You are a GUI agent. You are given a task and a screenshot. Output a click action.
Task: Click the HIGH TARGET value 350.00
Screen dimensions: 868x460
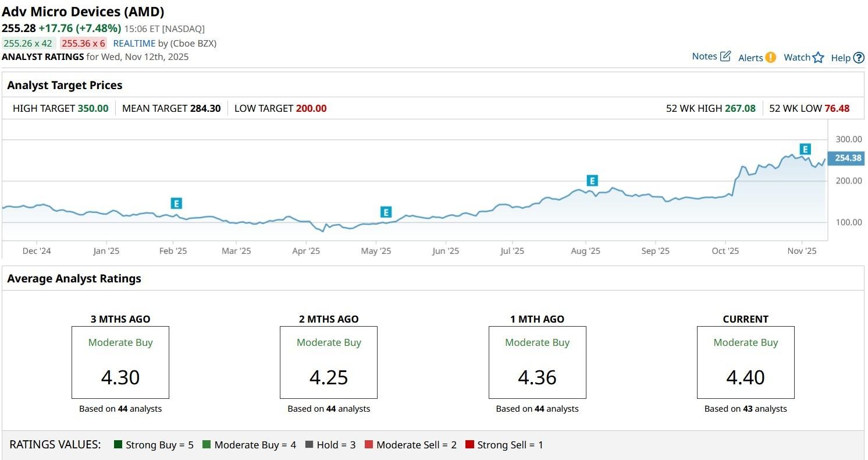[x=93, y=108]
